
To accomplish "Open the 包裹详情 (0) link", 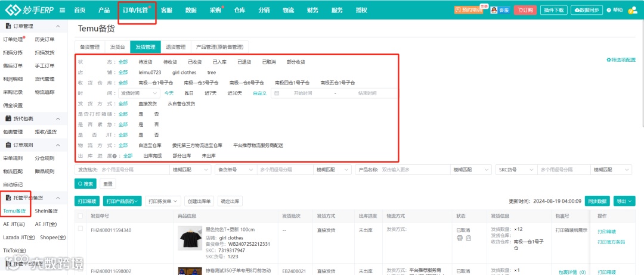I will [572, 271].
